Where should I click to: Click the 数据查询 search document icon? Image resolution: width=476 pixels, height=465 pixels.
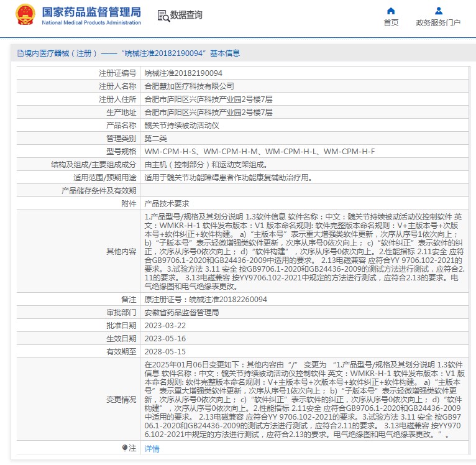[163, 16]
